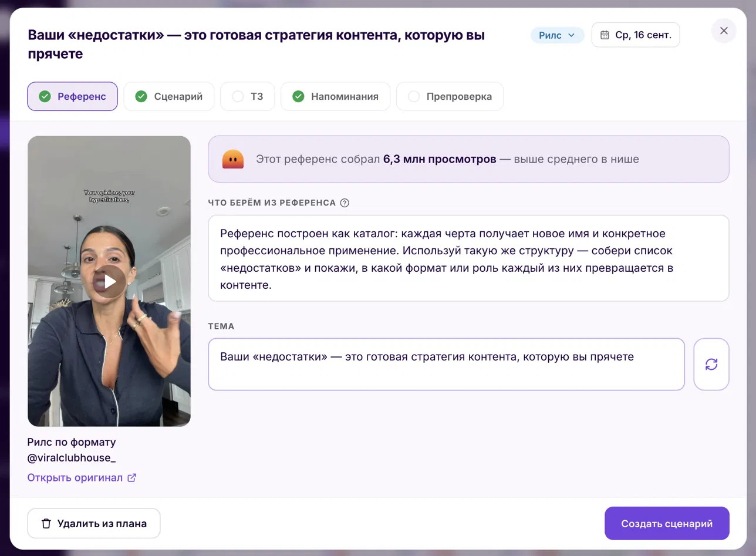Click the Удалить из плана button
This screenshot has width=756, height=556.
94,523
